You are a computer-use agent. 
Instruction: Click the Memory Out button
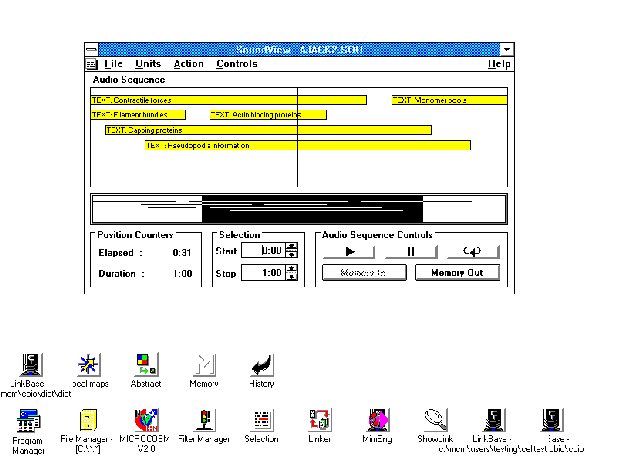click(x=457, y=272)
